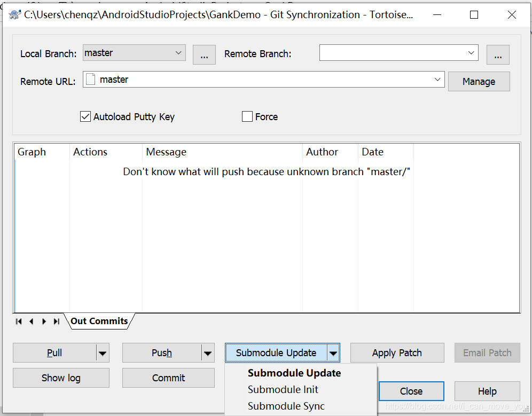Screen dimensions: 532x416
Task: Click the TortoiseGit icon in title bar
Action: point(14,14)
